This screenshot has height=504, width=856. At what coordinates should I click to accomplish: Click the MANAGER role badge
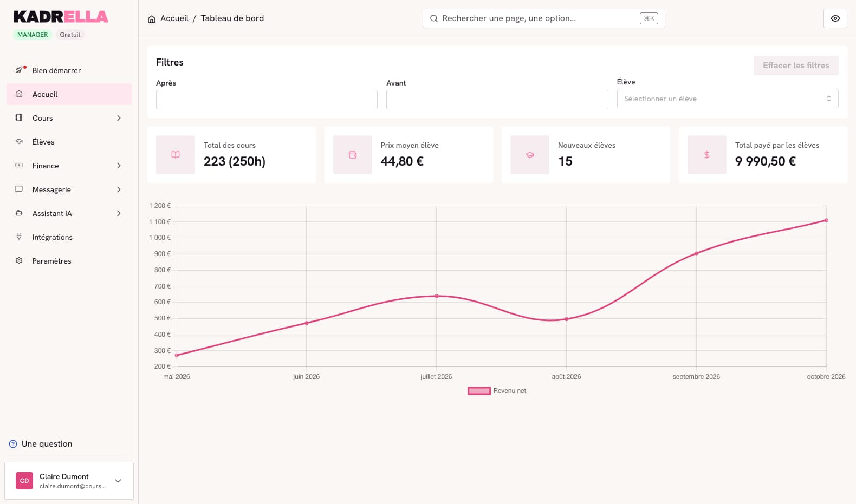point(33,35)
